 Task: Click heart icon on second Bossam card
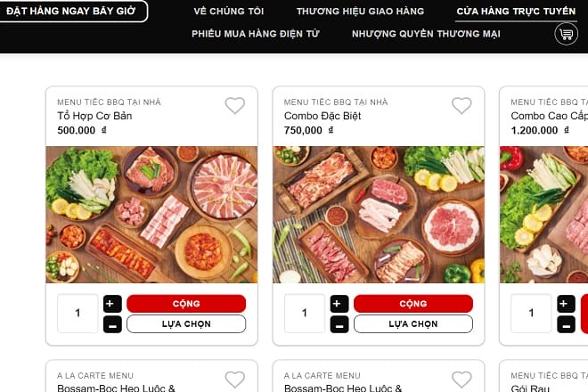pyautogui.click(x=461, y=380)
